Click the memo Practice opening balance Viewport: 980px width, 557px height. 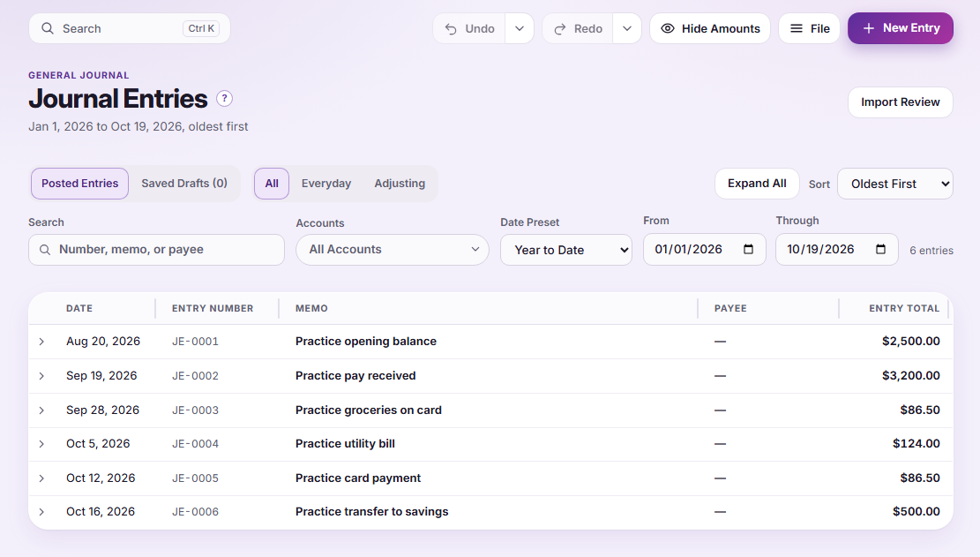366,342
